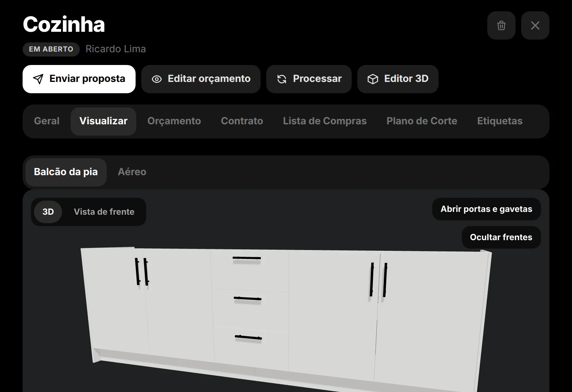Image resolution: width=572 pixels, height=392 pixels.
Task: Click the Processar button
Action: [x=309, y=79]
